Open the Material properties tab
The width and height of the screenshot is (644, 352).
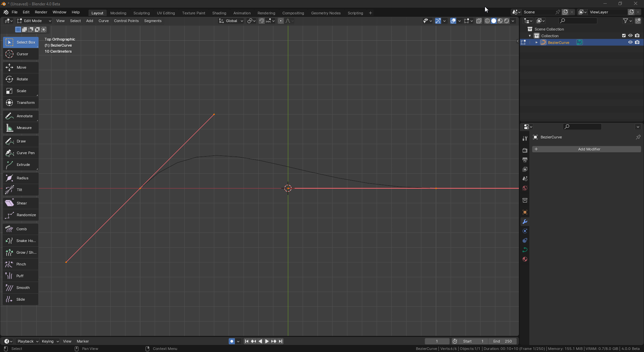[x=525, y=259]
